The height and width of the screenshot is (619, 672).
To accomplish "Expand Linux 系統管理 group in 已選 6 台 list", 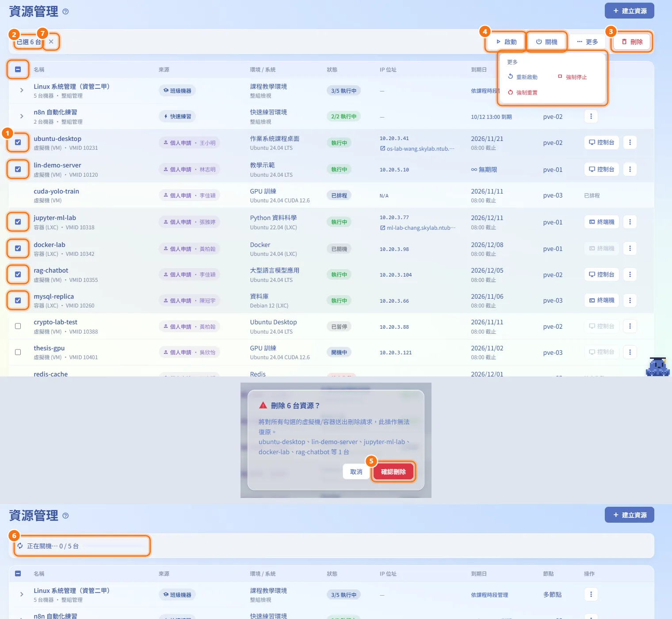I will [x=22, y=90].
